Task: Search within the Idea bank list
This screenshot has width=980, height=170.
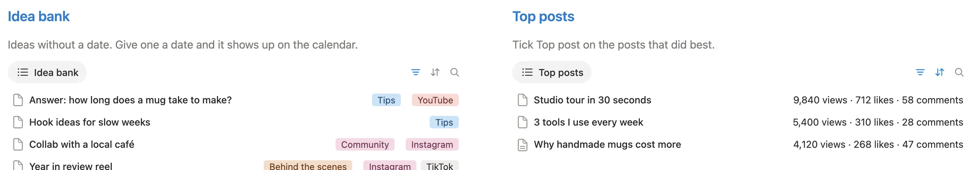Action: [455, 72]
